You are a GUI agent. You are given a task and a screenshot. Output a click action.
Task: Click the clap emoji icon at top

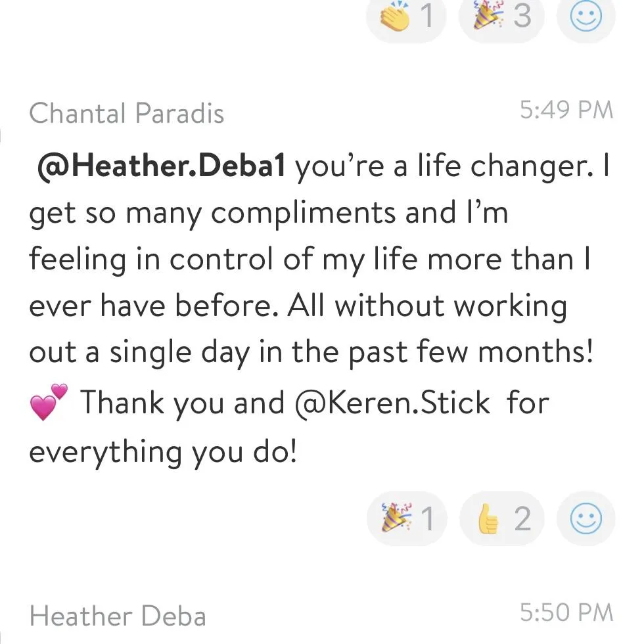pyautogui.click(x=395, y=16)
